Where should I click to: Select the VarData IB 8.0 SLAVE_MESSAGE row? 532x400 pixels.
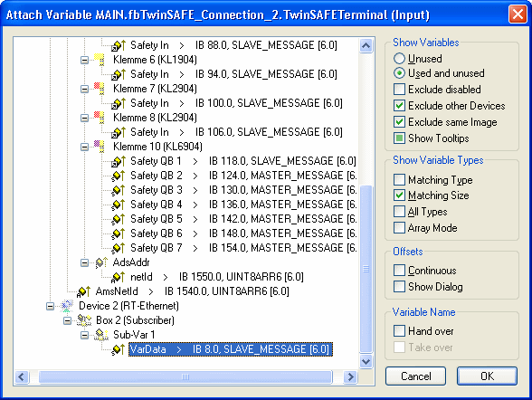pos(231,349)
